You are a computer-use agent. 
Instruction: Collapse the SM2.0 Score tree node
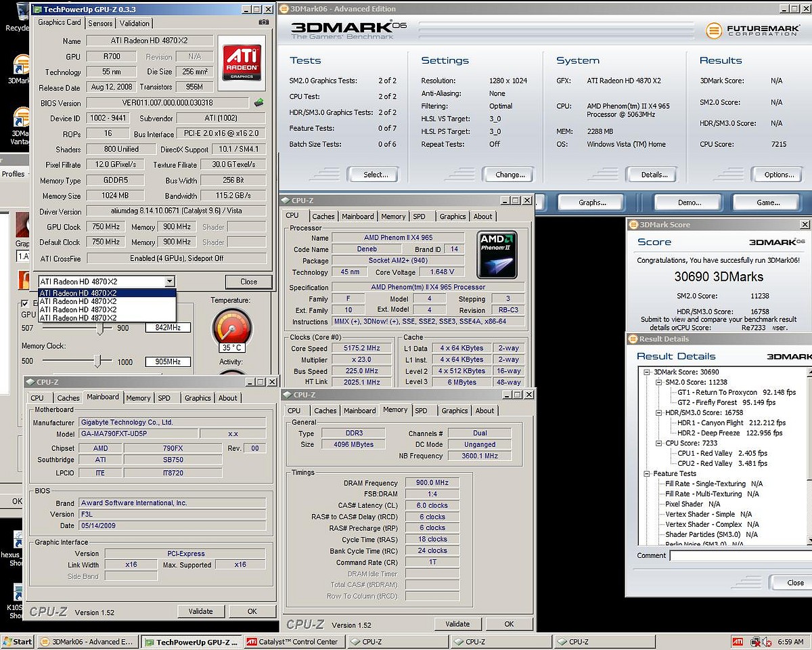pos(659,382)
